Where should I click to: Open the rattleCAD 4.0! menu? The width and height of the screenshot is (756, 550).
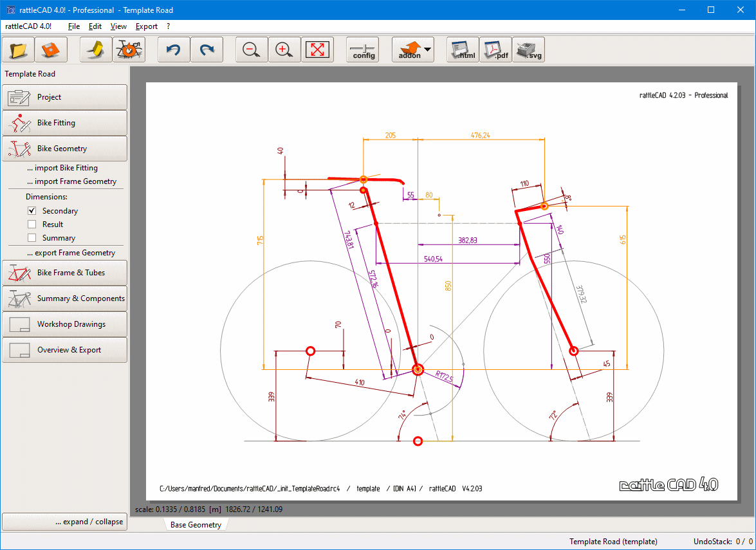(x=28, y=26)
